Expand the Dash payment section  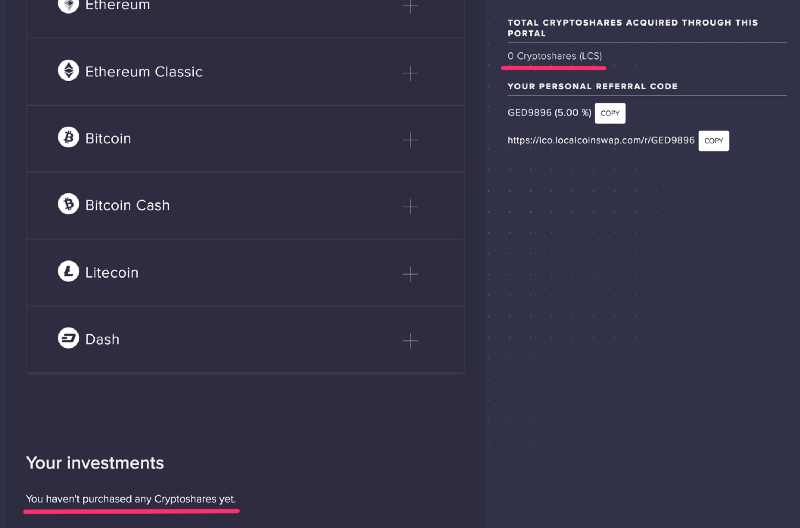point(410,341)
